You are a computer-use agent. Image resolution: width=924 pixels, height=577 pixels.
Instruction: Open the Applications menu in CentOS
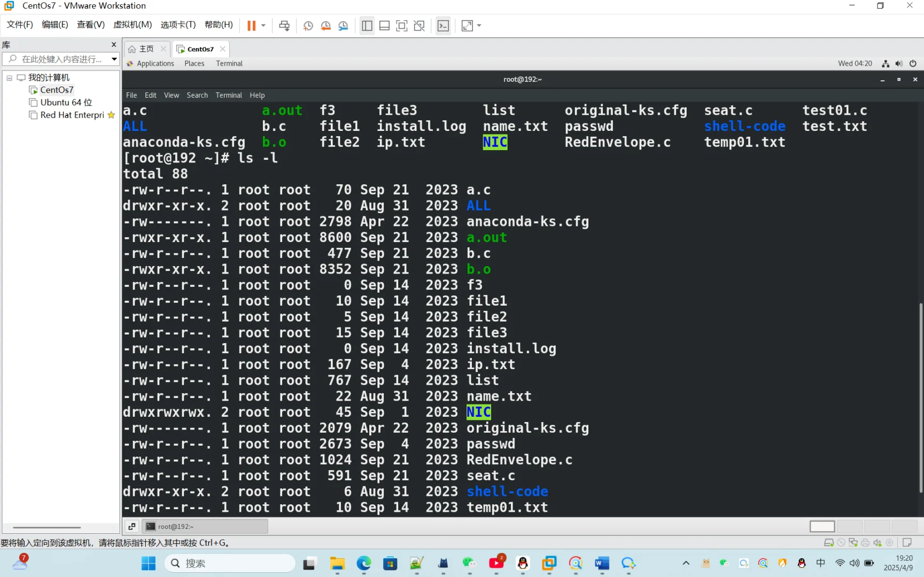click(156, 63)
